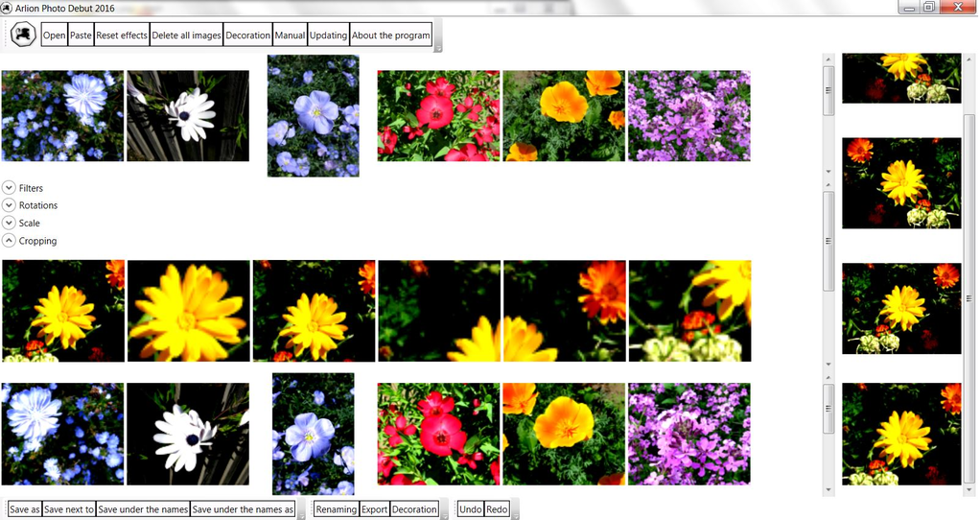Select the purple flowers thumbnail in top row
Screen dimensions: 980x520
[x=689, y=116]
